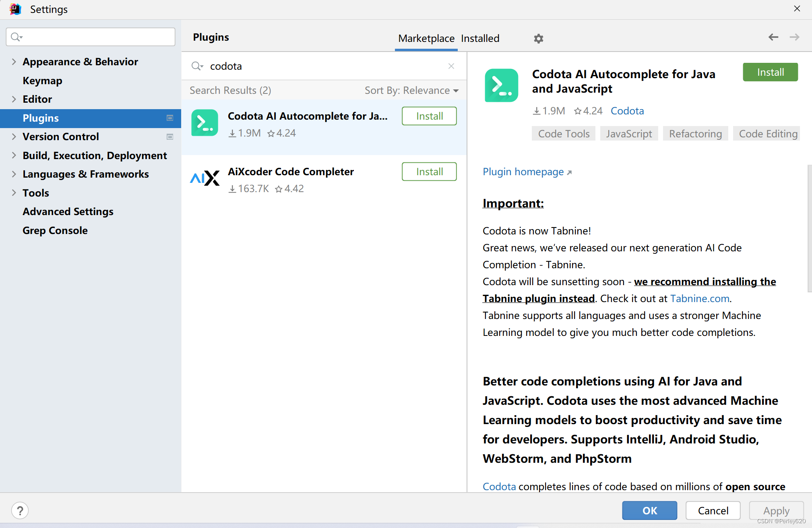
Task: Click the Code Tools tag
Action: click(x=564, y=134)
